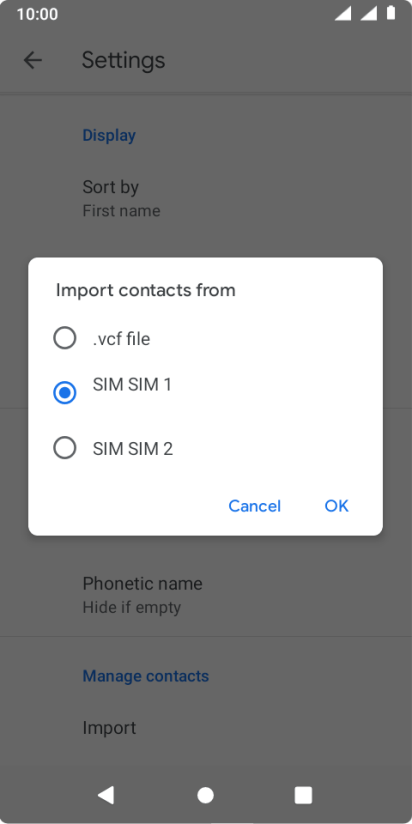Open the Sort by First name setting
Viewport: 412px width, 824px height.
[206, 199]
